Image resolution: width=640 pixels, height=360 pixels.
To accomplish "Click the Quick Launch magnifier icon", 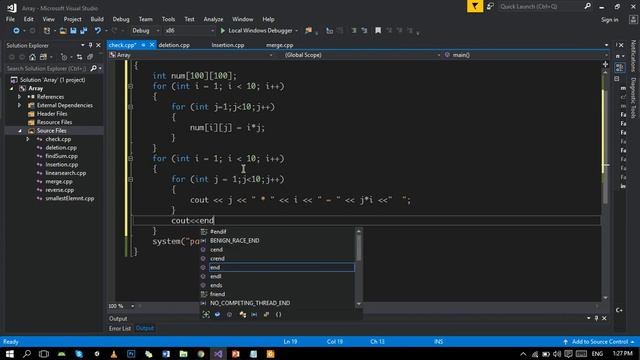I will point(587,7).
